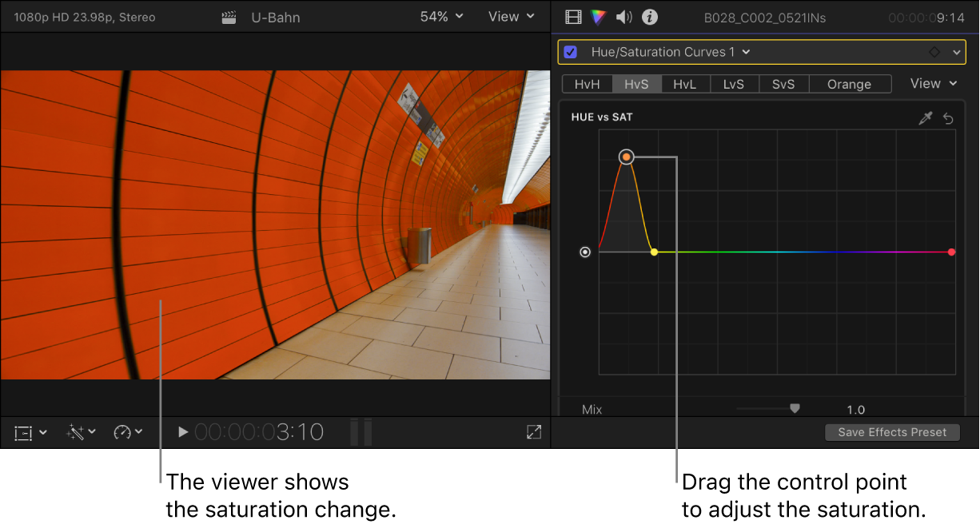Image resolution: width=980 pixels, height=532 pixels.
Task: Switch to the HvH tab
Action: point(588,83)
